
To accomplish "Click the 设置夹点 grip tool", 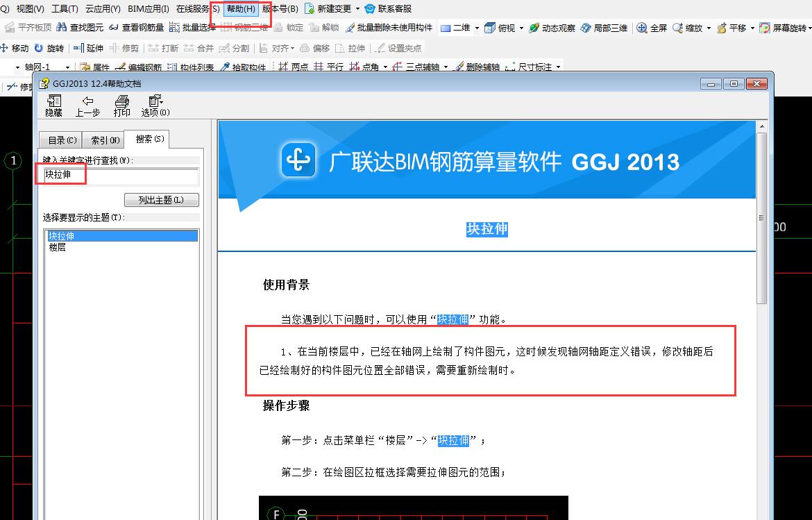I will tap(398, 48).
